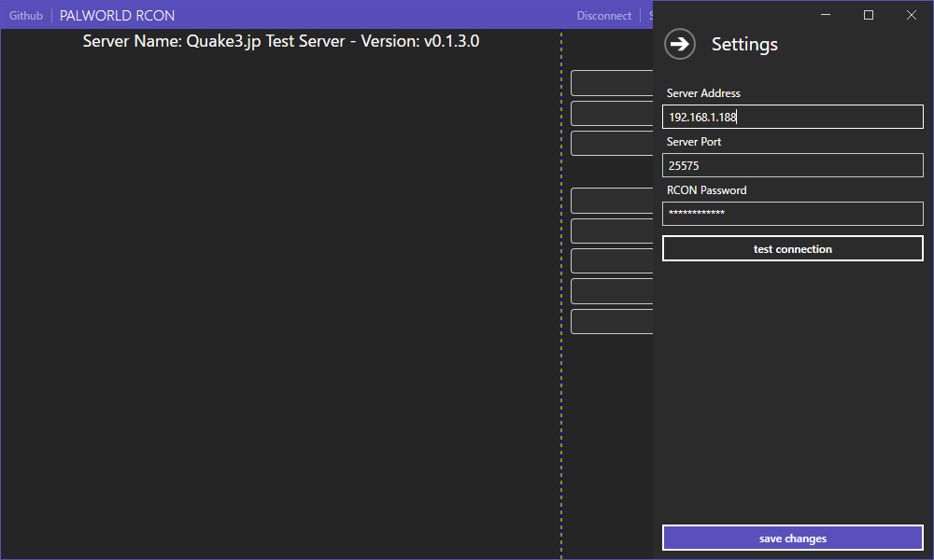Click the third partially hidden button in lower group

coord(612,261)
